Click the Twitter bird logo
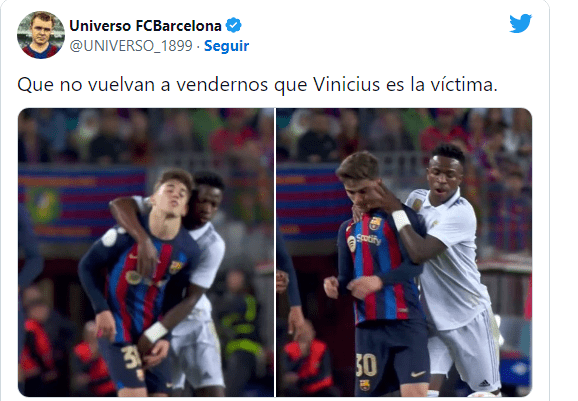The height and width of the screenshot is (401, 578). coord(520,24)
